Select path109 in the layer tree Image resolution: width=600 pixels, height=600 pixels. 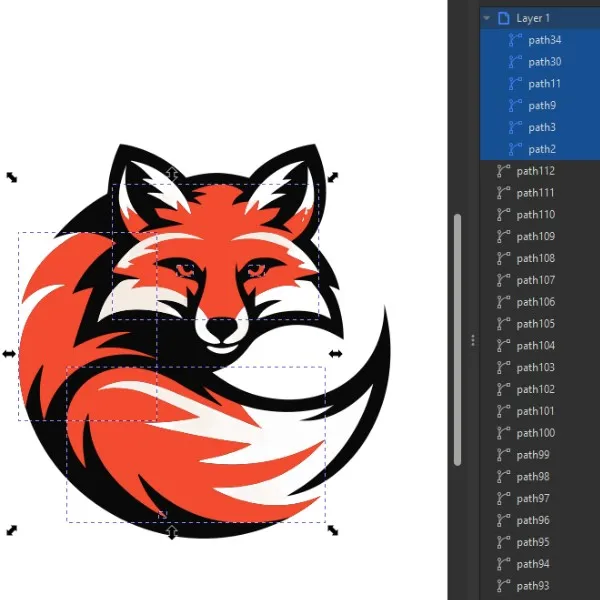coord(535,237)
